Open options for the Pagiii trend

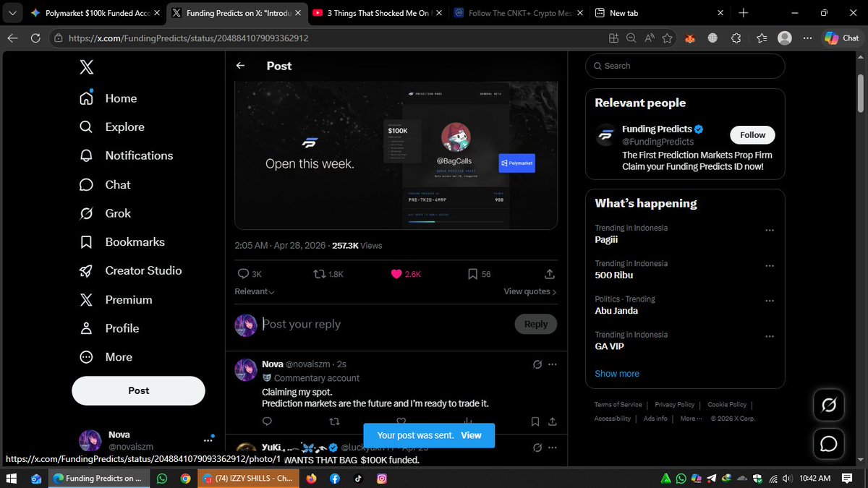point(770,230)
